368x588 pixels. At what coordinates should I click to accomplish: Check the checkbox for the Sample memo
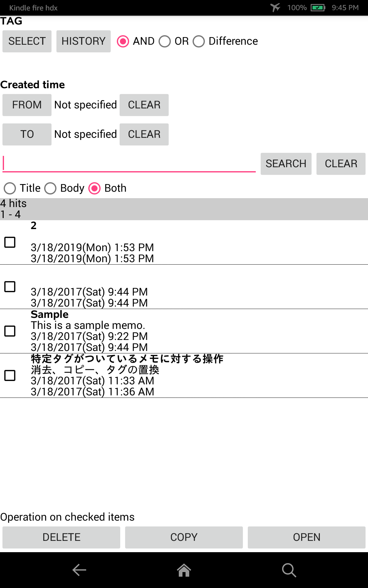click(10, 331)
